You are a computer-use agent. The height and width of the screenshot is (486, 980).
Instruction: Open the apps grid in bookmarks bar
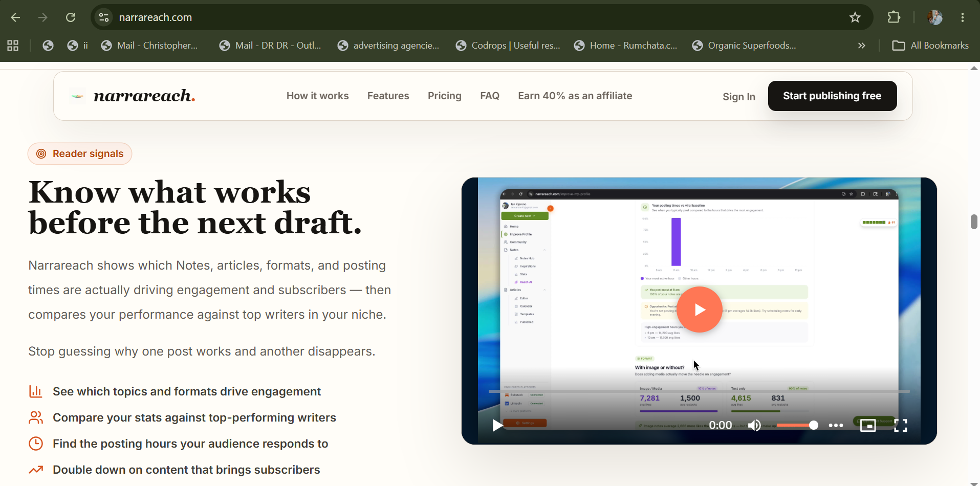pyautogui.click(x=13, y=46)
